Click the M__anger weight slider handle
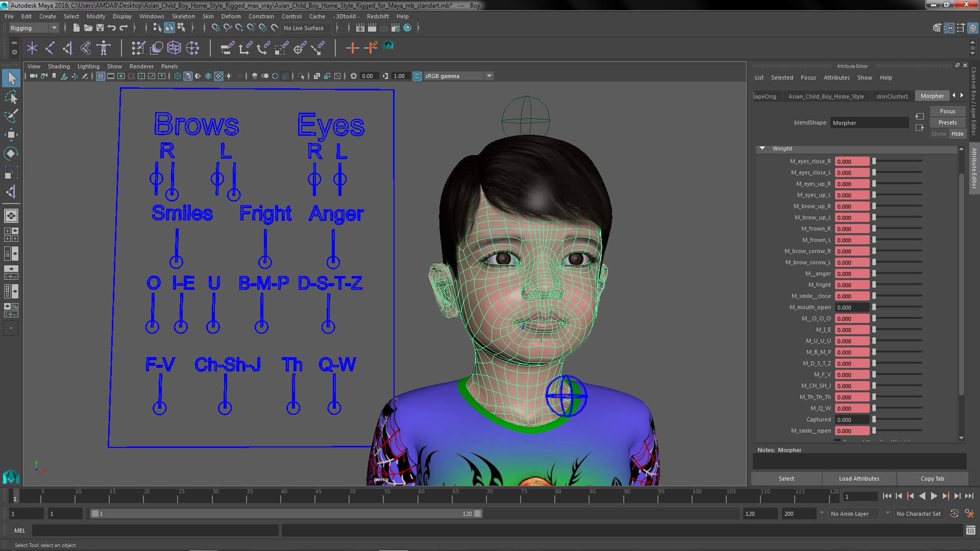The image size is (980, 551). 874,273
